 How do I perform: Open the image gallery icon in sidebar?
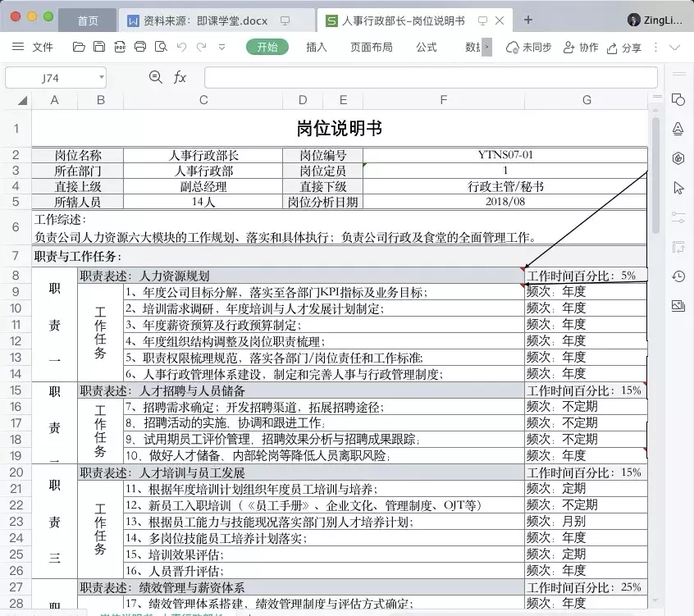pyautogui.click(x=678, y=306)
